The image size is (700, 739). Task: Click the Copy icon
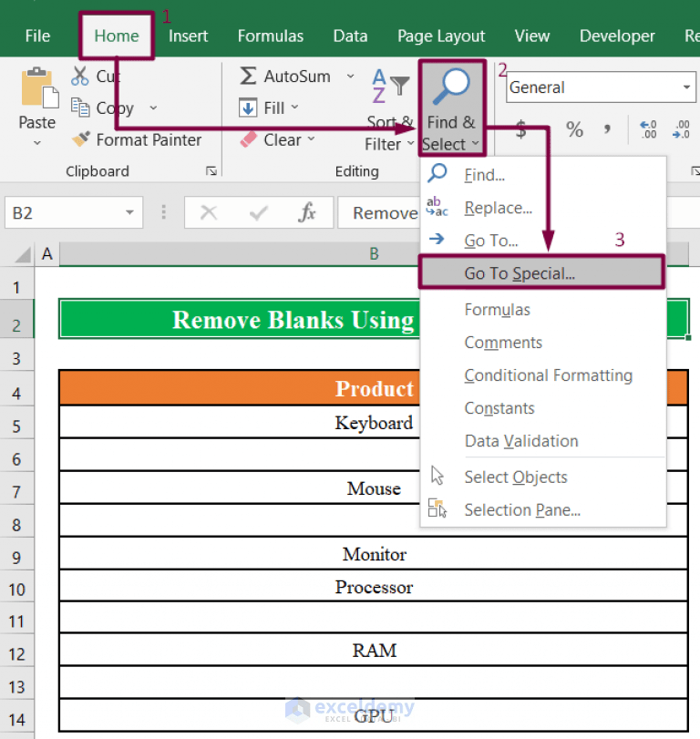click(x=80, y=108)
